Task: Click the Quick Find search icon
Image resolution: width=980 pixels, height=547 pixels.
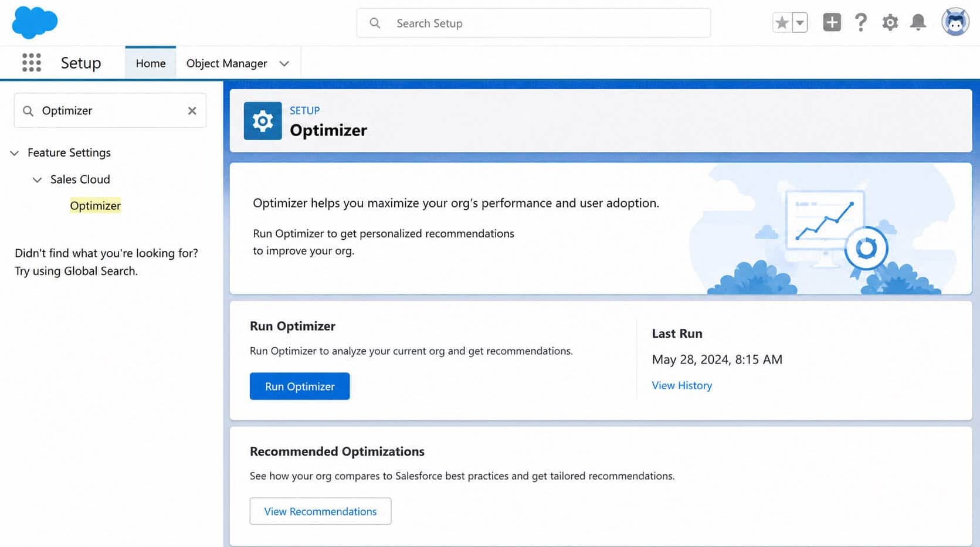Action: point(28,111)
